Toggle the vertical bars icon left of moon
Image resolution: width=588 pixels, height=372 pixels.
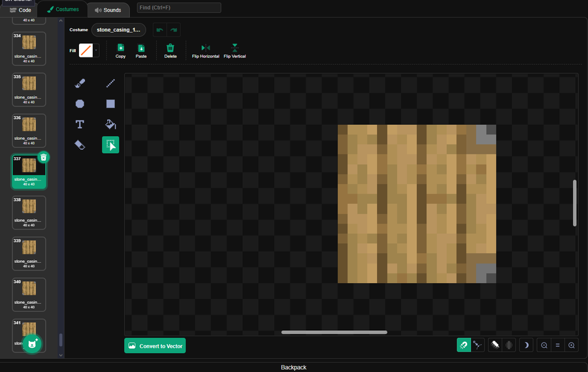point(509,345)
